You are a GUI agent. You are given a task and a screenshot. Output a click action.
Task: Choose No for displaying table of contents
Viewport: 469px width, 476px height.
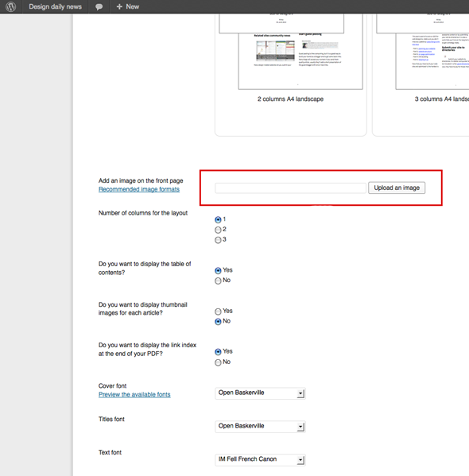[218, 281]
